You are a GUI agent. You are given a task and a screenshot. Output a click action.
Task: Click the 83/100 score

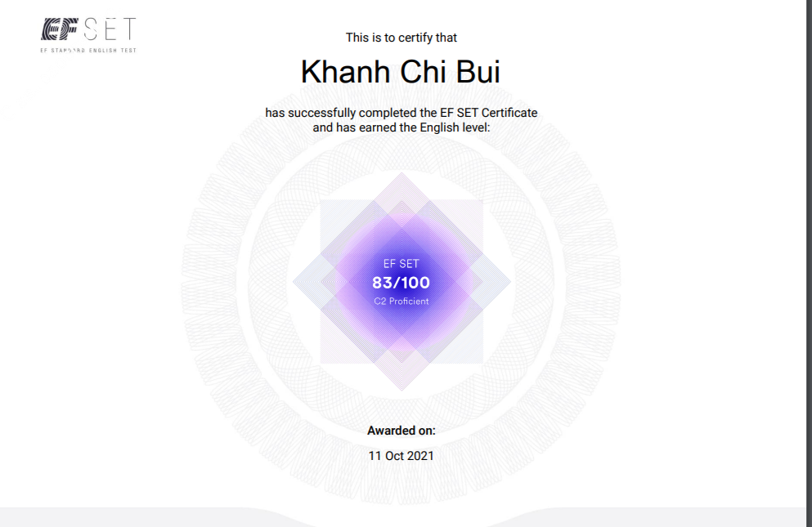(x=401, y=283)
